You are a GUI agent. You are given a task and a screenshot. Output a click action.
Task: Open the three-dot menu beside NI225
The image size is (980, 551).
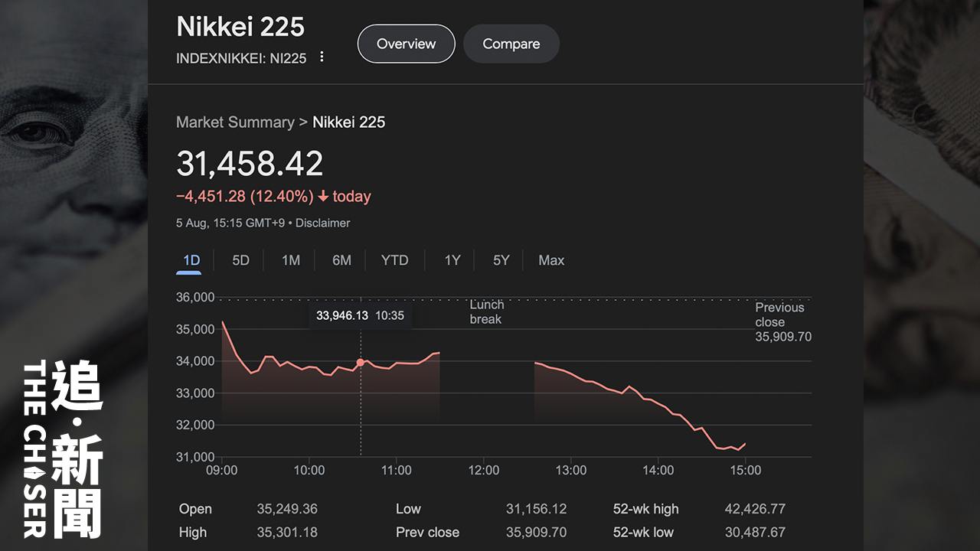pyautogui.click(x=322, y=57)
